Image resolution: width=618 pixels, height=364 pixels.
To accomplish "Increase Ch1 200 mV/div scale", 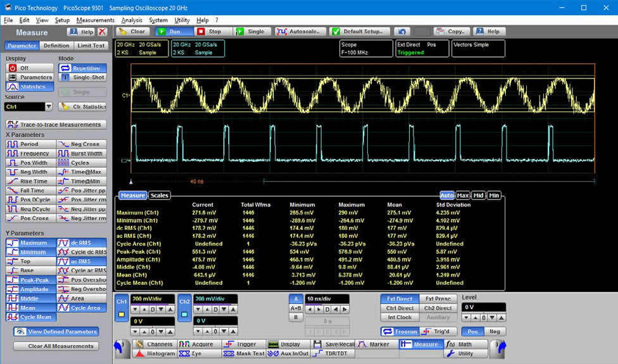I will point(170,310).
